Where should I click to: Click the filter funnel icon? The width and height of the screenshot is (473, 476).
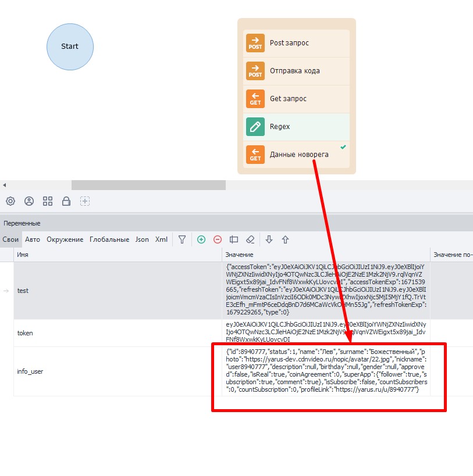[182, 239]
